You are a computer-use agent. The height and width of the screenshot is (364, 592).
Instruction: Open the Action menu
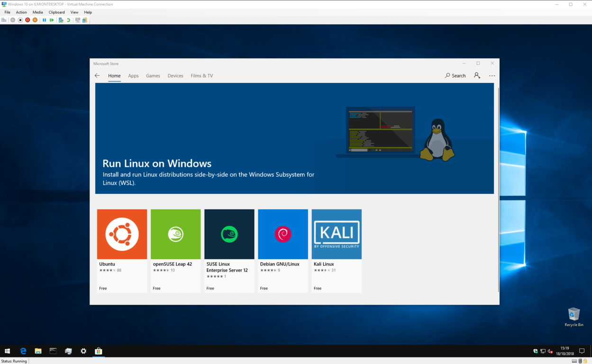(x=21, y=12)
